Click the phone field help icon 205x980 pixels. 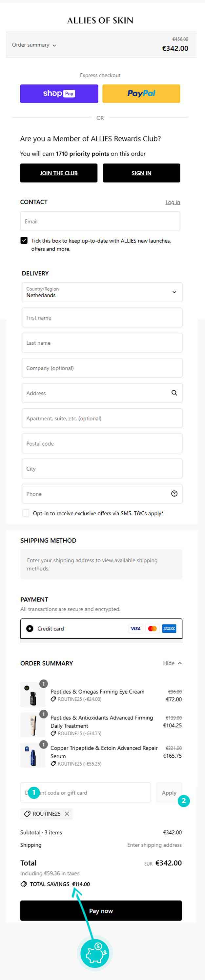[x=174, y=494]
